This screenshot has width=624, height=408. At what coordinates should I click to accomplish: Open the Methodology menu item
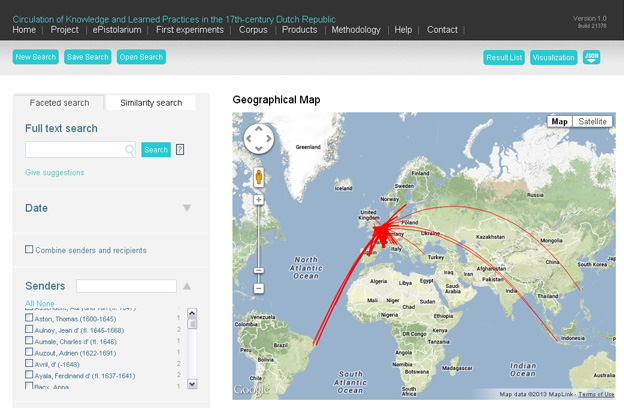point(356,30)
